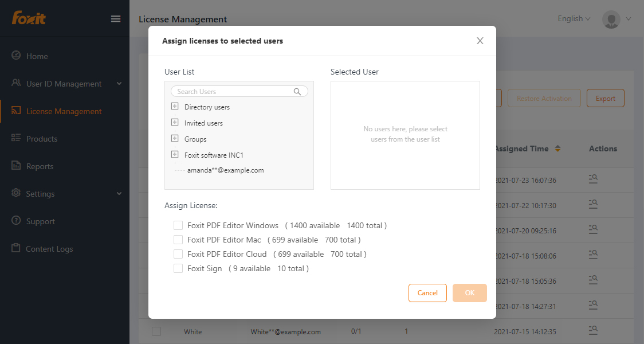Open details icon for 2021-07-18 15:08:06 row
This screenshot has width=644, height=344.
click(x=593, y=255)
